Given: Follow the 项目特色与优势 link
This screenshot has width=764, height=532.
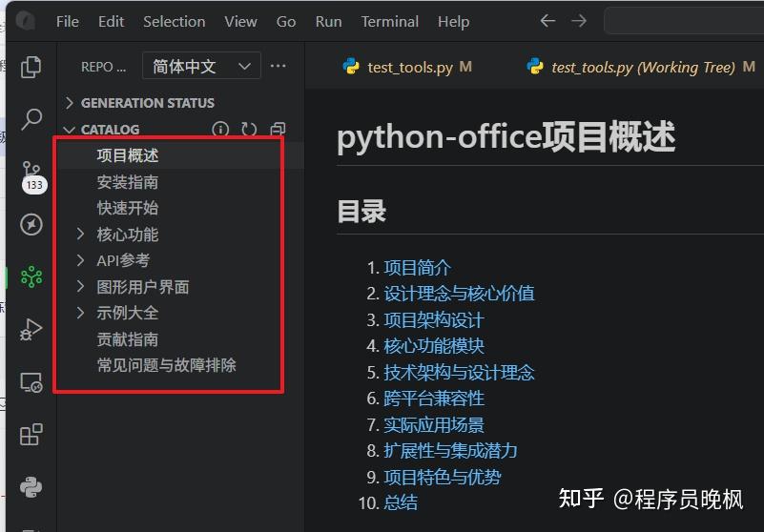Looking at the screenshot, I should 442,477.
